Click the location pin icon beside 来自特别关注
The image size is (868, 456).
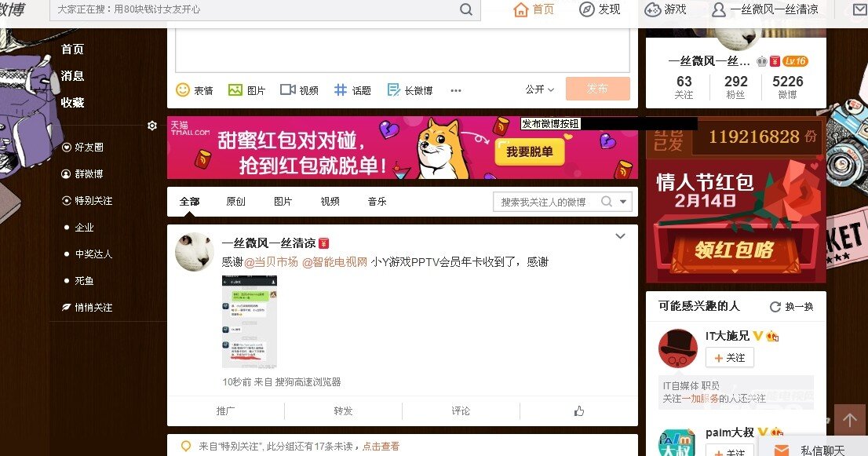pyautogui.click(x=186, y=446)
